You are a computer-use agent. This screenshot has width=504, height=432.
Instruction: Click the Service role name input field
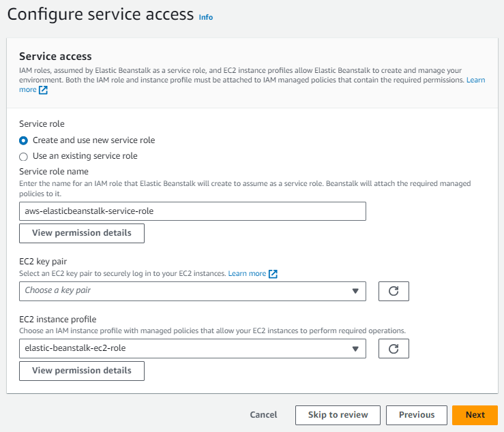(x=192, y=211)
